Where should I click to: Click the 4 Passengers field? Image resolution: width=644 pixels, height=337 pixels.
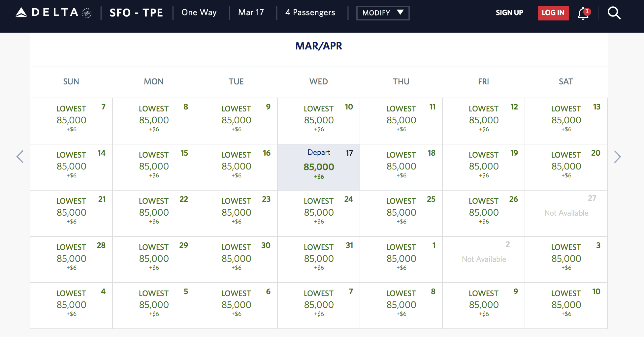point(310,13)
